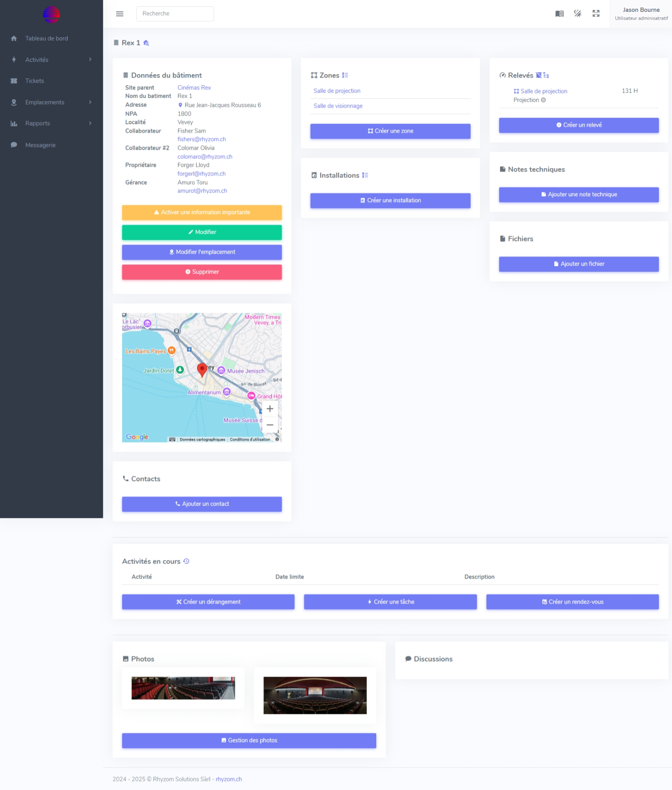
Task: Click the hamburger menu icon
Action: [x=119, y=14]
